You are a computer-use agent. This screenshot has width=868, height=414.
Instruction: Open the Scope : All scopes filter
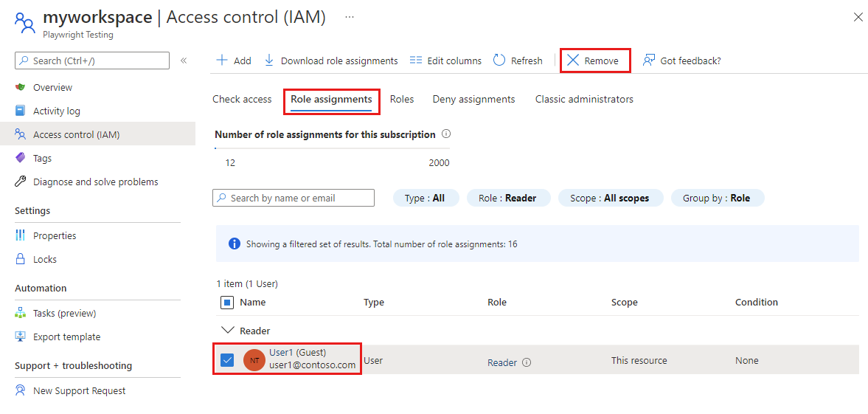click(609, 198)
